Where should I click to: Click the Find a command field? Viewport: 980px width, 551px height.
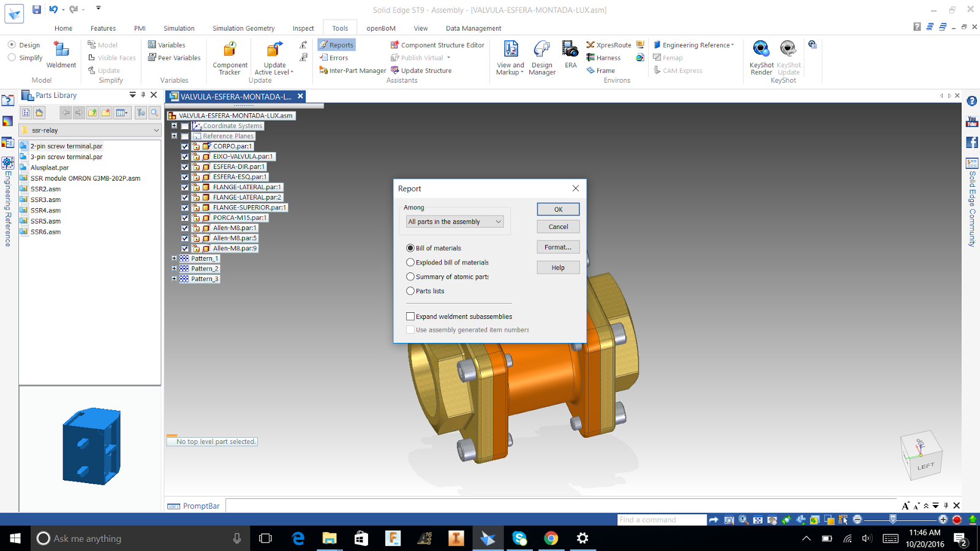point(661,520)
